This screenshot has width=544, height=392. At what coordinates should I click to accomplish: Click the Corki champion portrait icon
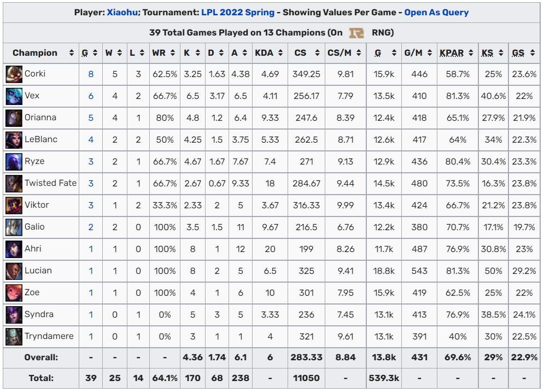(14, 74)
